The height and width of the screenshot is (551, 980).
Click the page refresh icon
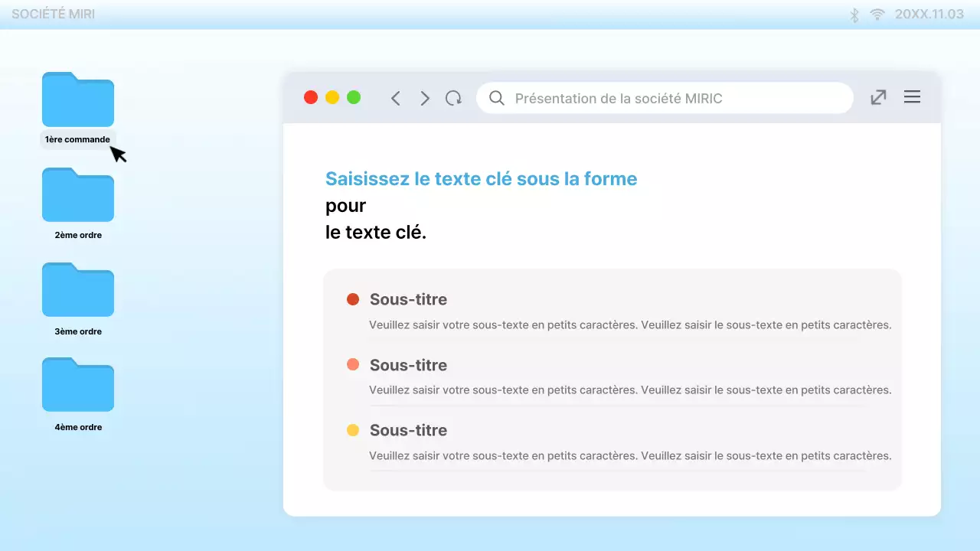453,98
